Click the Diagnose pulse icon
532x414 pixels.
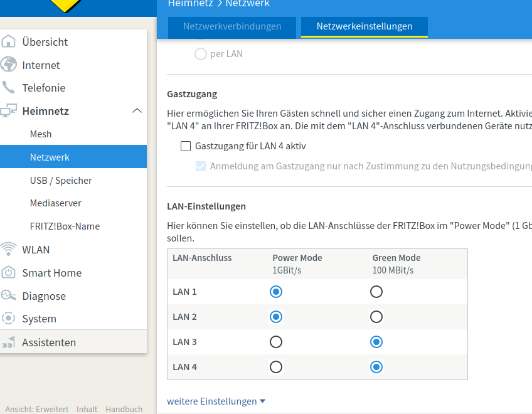tap(9, 295)
